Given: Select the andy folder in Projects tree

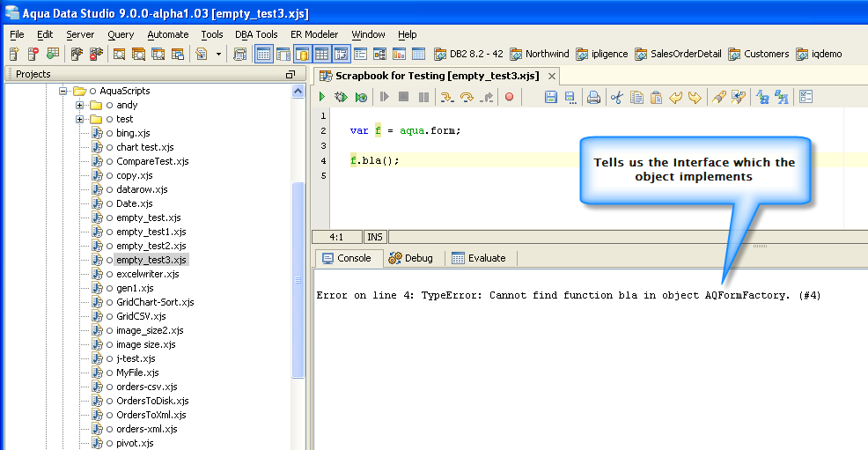Looking at the screenshot, I should click(x=127, y=105).
